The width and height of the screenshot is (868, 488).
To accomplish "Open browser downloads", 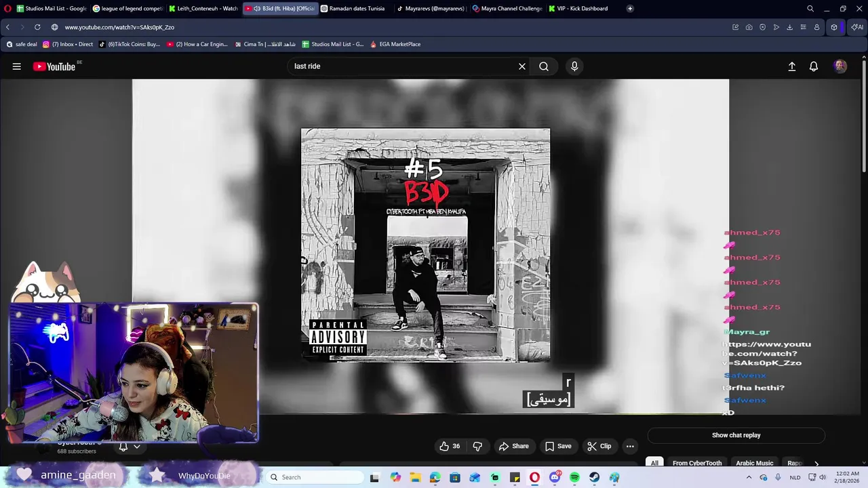I will 789,27.
